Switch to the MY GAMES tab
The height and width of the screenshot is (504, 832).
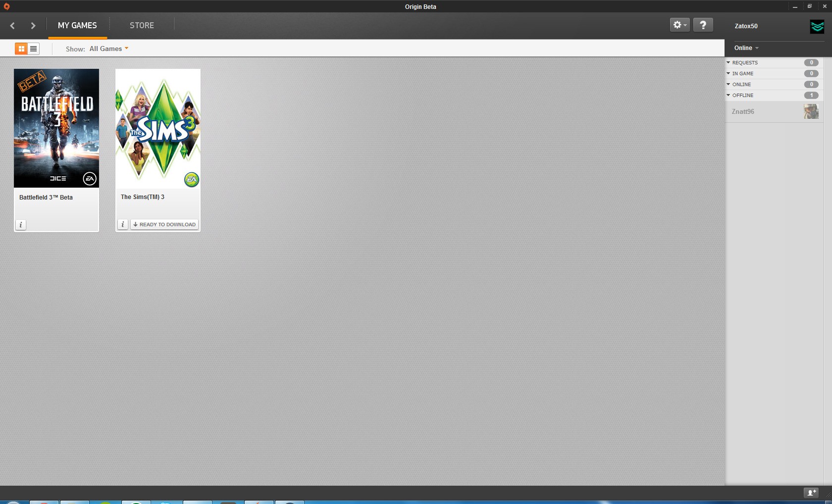pos(77,25)
